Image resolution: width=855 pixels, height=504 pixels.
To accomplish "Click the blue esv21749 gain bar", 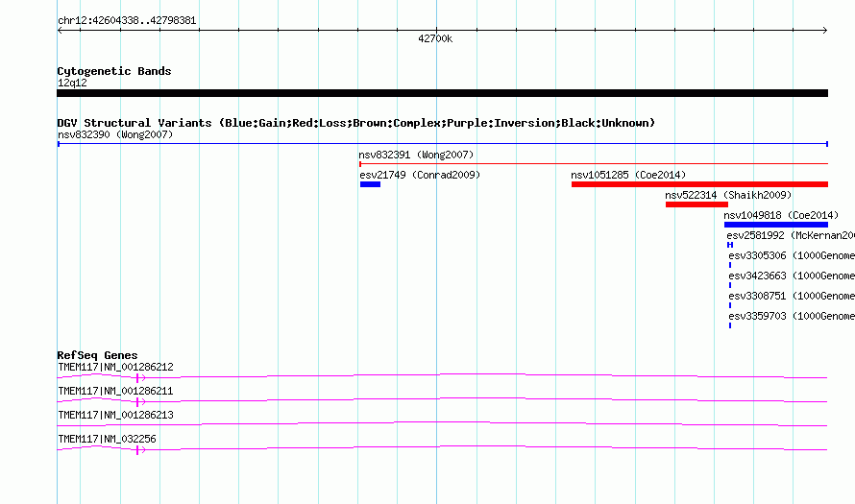I will (x=370, y=184).
